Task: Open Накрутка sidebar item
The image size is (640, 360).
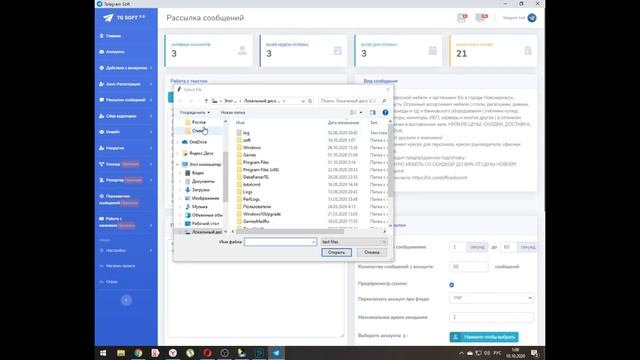Action: click(115, 148)
